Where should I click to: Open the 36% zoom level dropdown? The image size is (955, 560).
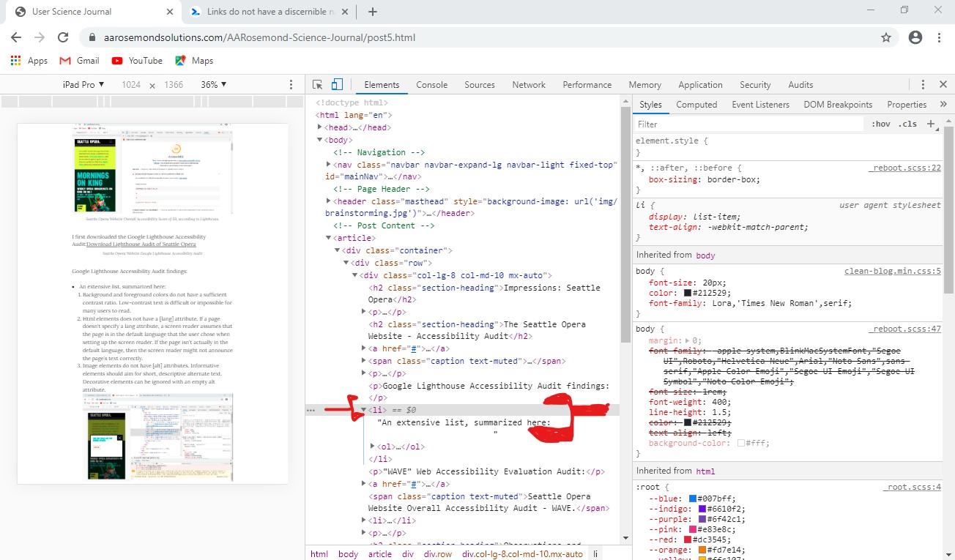[212, 84]
